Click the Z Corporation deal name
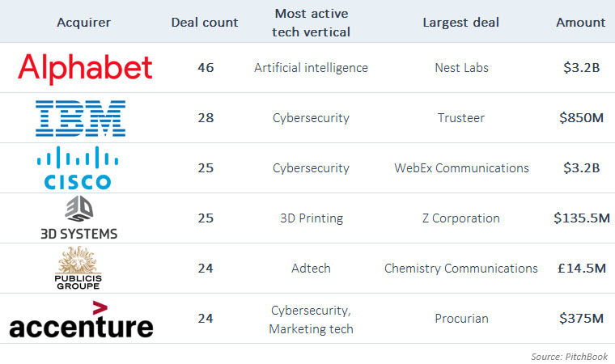 460,218
